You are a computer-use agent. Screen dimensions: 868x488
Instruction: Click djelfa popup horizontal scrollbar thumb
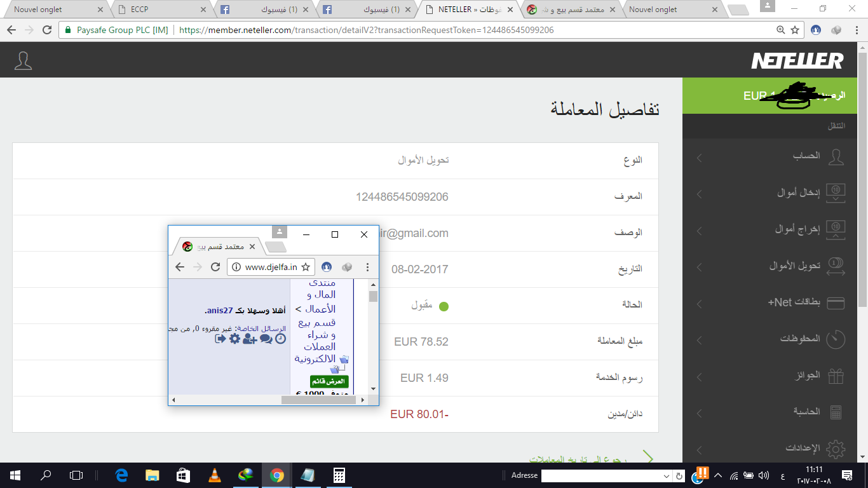[320, 400]
